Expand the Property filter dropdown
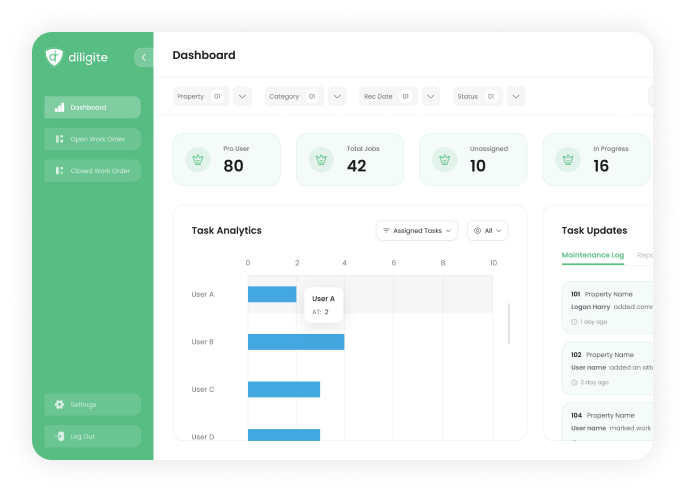 [242, 97]
